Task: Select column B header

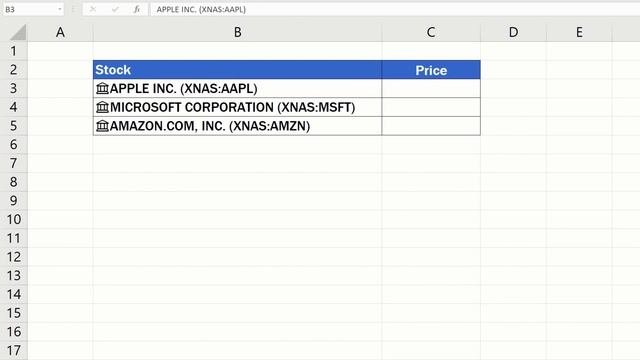Action: click(x=237, y=32)
